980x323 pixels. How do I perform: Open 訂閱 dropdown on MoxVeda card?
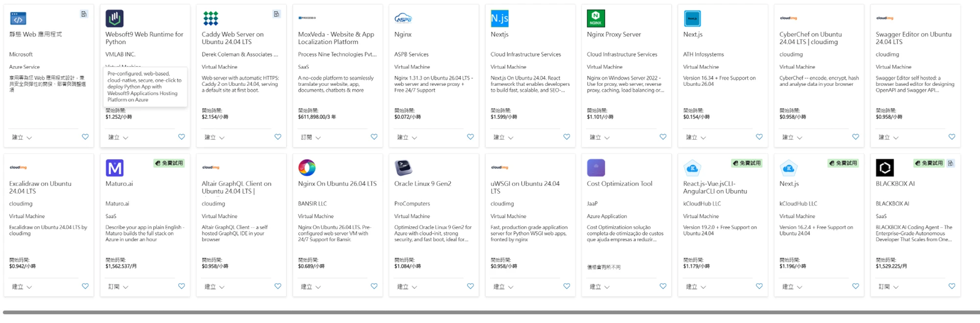point(311,137)
